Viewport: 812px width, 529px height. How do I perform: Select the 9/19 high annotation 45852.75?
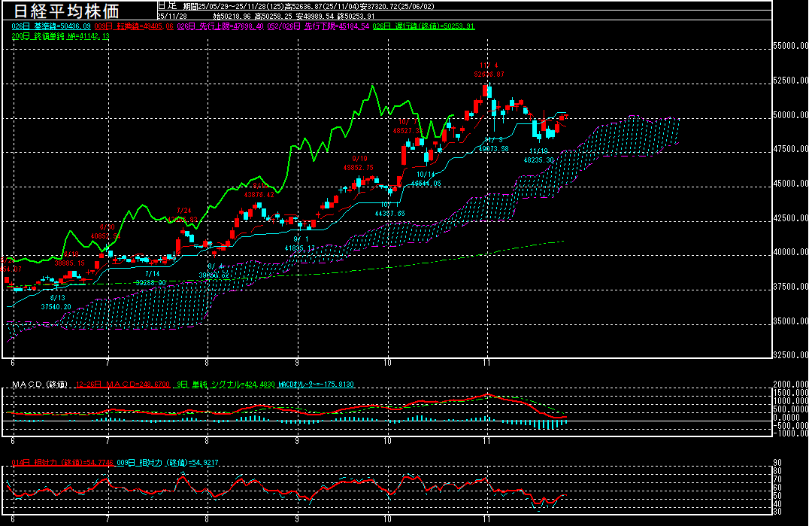[358, 167]
